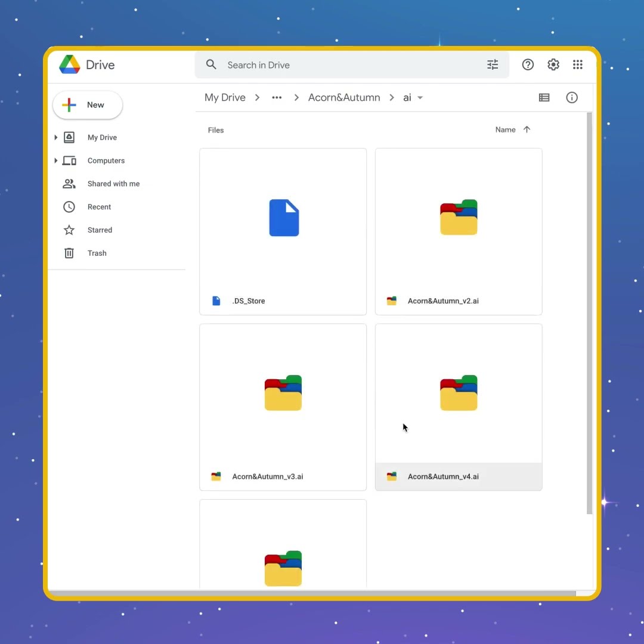Click the Starred star icon
The width and height of the screenshot is (644, 644).
(69, 230)
